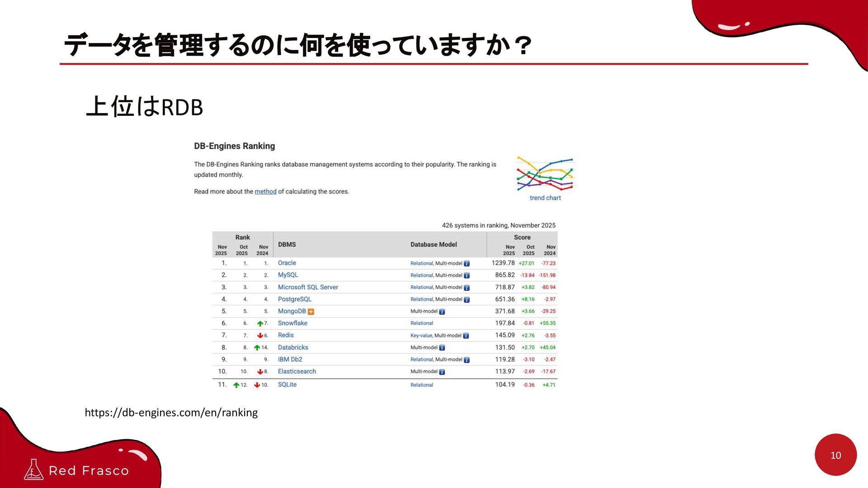Click SQLite's red down arrow beside 10
The width and height of the screenshot is (868, 488).
pos(257,385)
